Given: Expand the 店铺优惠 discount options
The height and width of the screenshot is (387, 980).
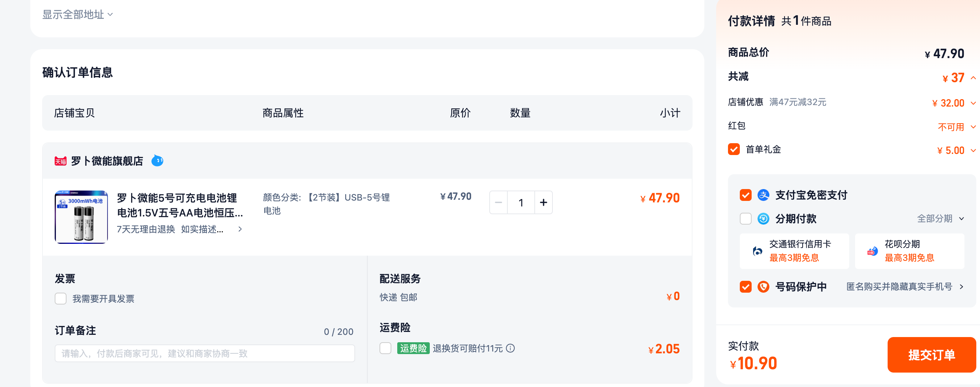Looking at the screenshot, I should coord(973,103).
